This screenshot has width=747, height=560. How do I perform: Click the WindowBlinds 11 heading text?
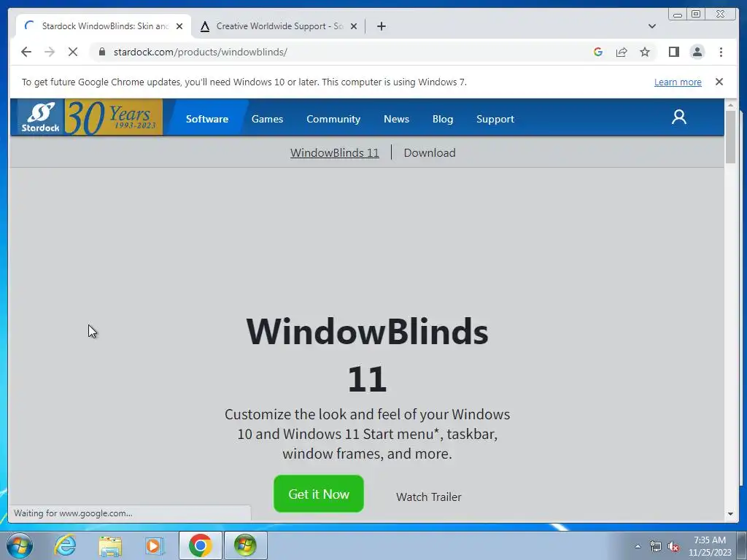tap(368, 355)
